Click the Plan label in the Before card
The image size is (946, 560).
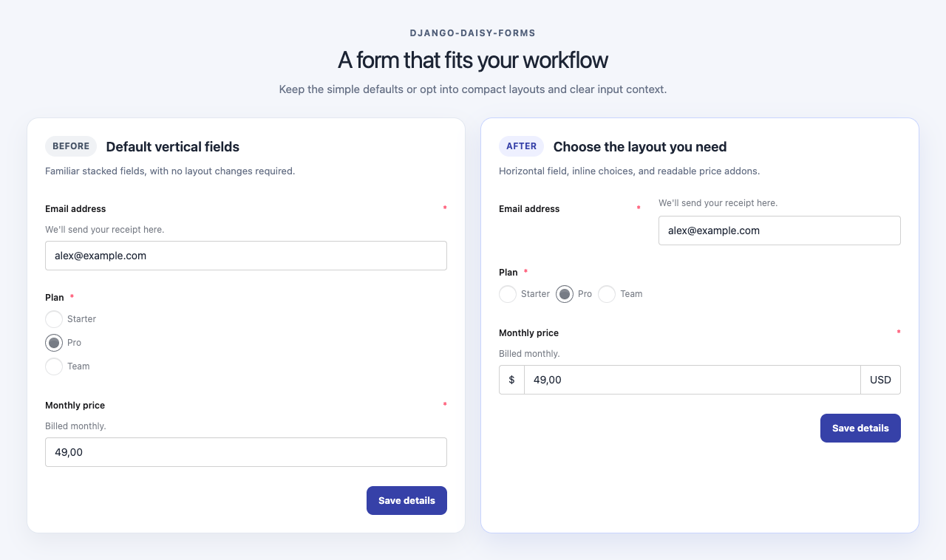[54, 298]
